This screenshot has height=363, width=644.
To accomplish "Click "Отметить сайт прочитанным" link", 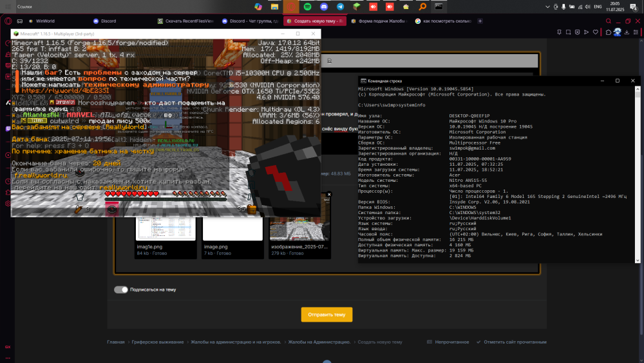I will (511, 342).
